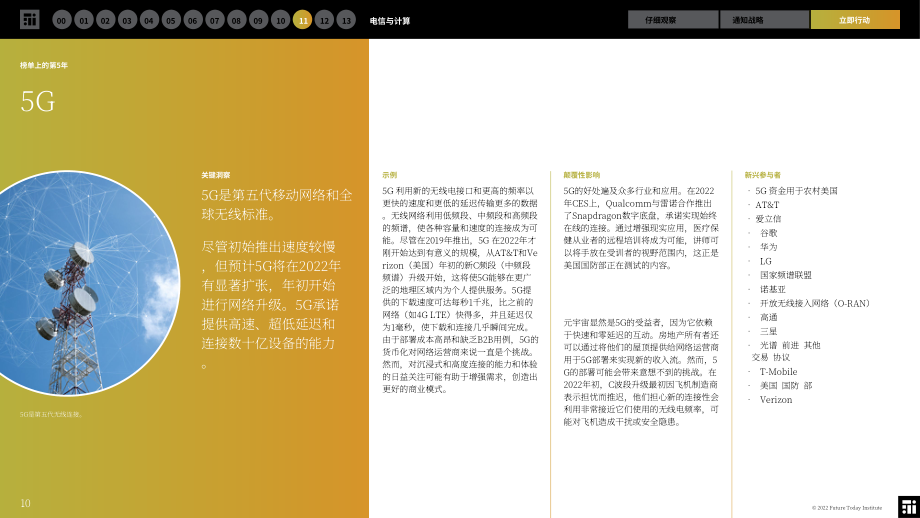The image size is (920, 518).
Task: Click list entry 高通
Action: pos(769,317)
